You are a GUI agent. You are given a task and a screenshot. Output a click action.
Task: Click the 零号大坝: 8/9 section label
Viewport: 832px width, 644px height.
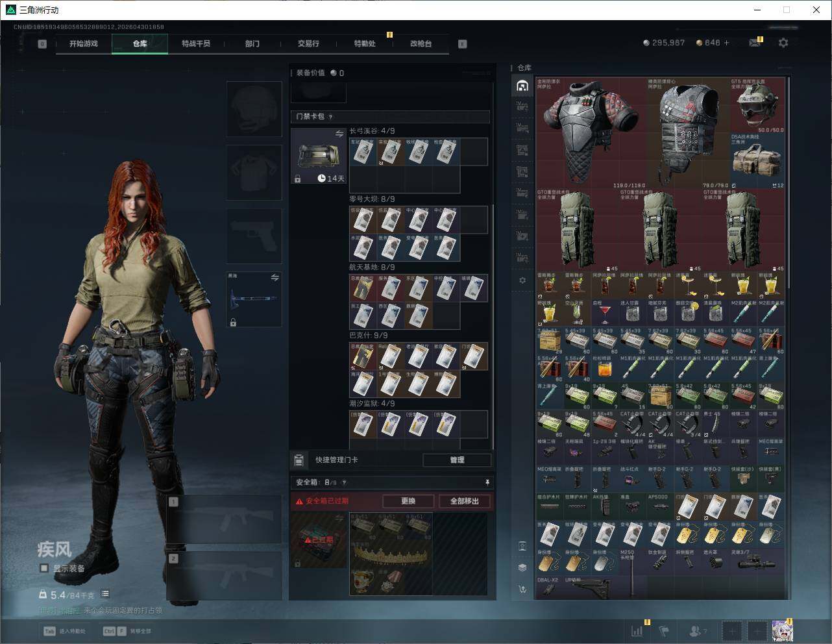coord(372,199)
